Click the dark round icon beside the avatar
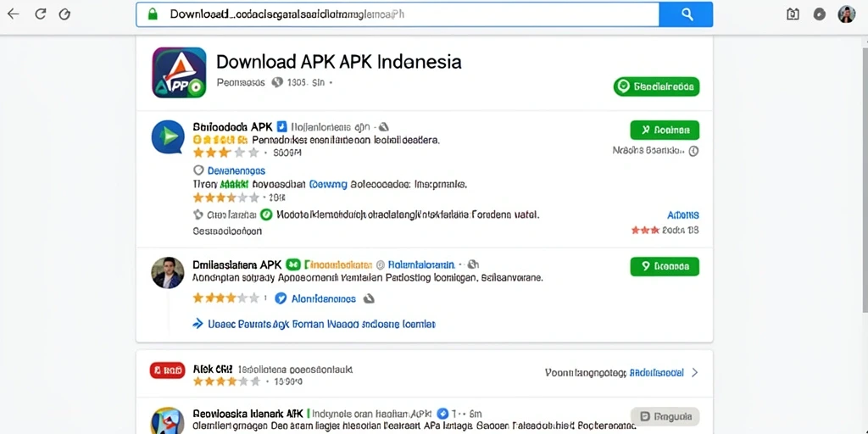This screenshot has height=434, width=868. [820, 14]
